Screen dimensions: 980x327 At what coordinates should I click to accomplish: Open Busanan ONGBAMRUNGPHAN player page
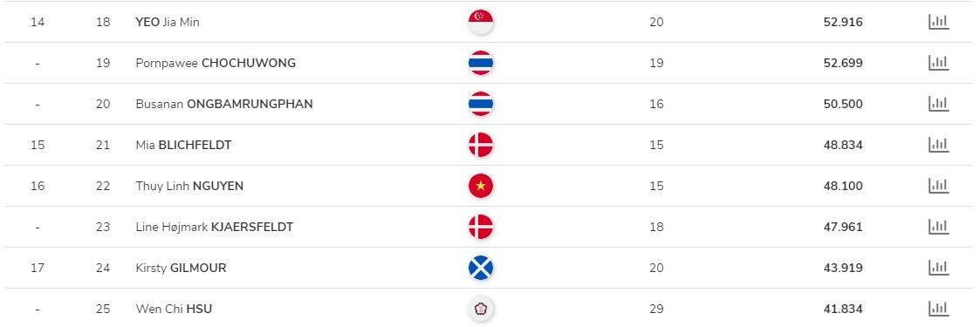[x=224, y=104]
